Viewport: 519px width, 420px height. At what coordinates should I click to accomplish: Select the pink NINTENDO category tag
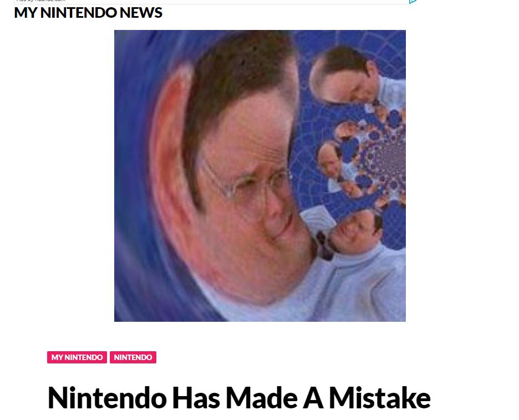coord(133,357)
